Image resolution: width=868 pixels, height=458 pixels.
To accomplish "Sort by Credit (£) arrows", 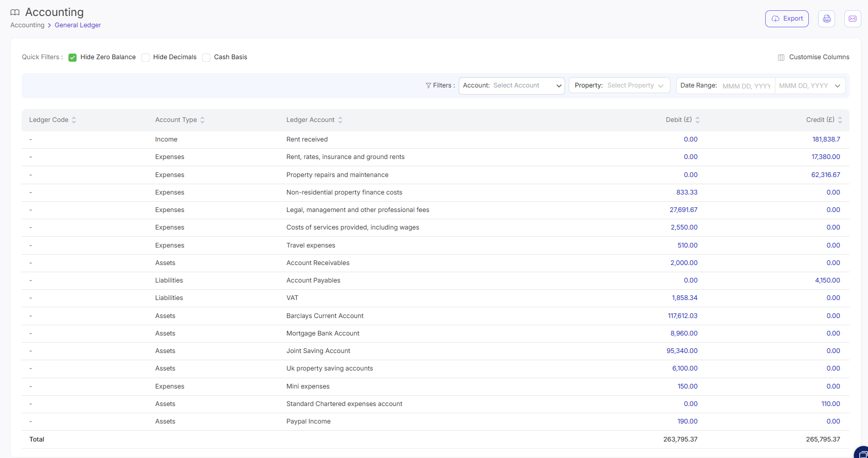I will (840, 120).
